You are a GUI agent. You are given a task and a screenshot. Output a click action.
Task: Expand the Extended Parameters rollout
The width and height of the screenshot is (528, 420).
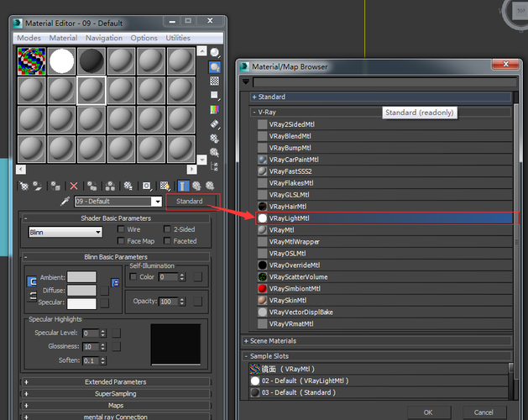(x=116, y=382)
